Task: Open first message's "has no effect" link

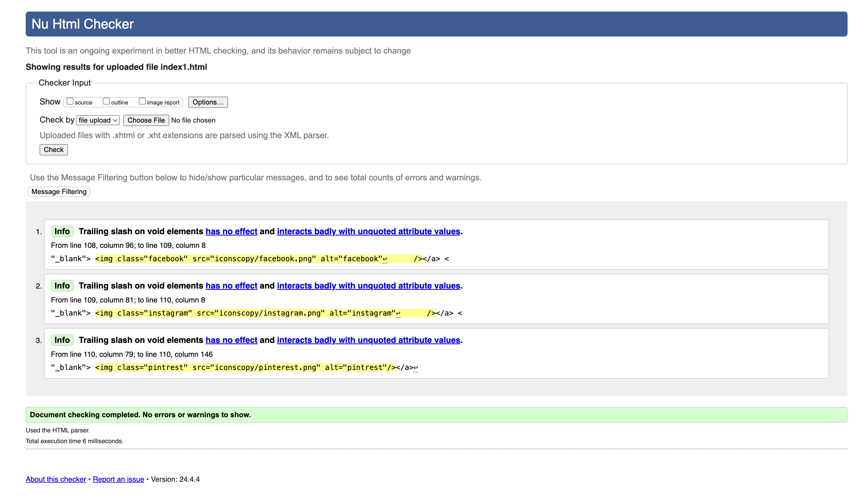Action: pyautogui.click(x=231, y=231)
